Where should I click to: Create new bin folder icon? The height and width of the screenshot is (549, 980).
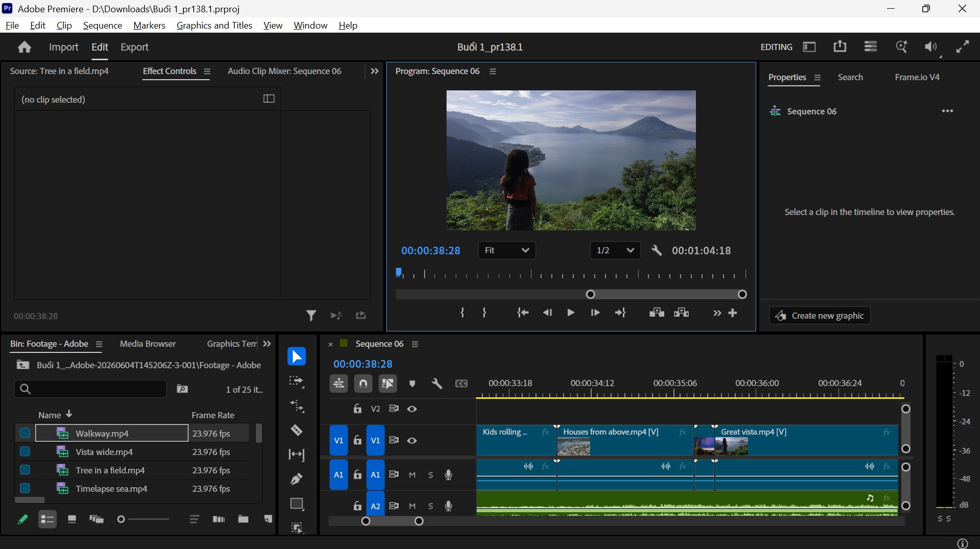click(x=243, y=519)
